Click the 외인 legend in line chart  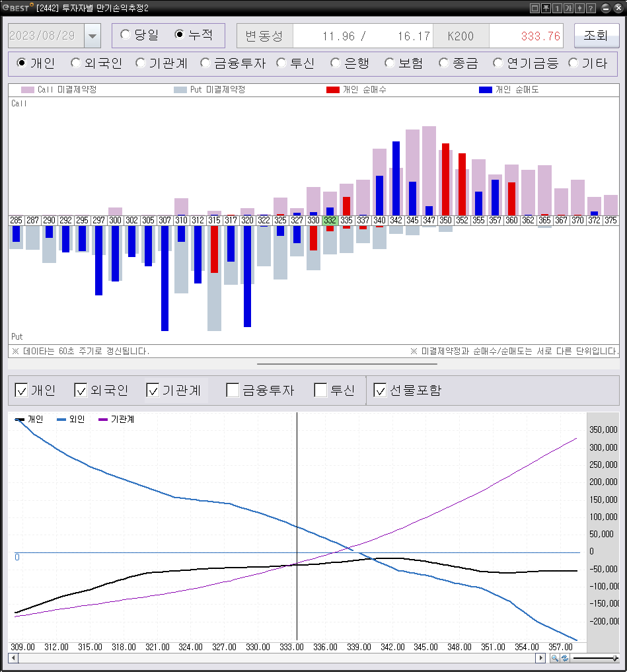click(x=71, y=419)
